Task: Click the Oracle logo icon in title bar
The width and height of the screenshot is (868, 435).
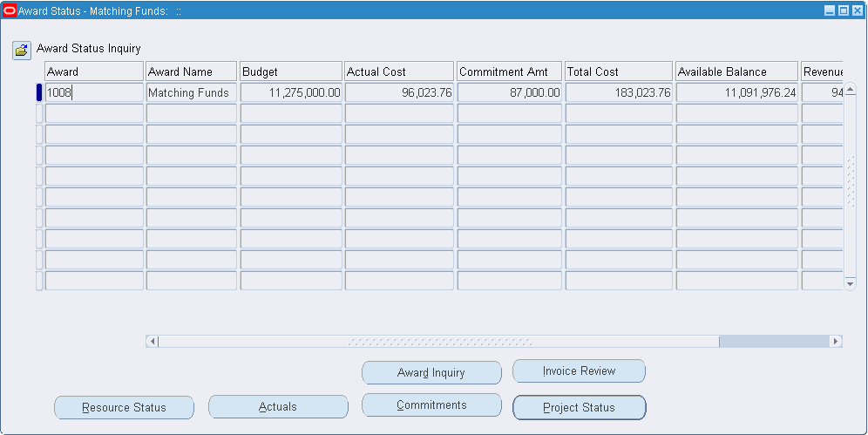Action: coord(10,10)
